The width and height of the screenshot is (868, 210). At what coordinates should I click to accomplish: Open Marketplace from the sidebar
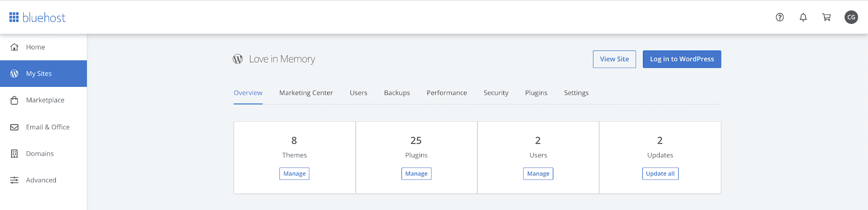(x=43, y=100)
